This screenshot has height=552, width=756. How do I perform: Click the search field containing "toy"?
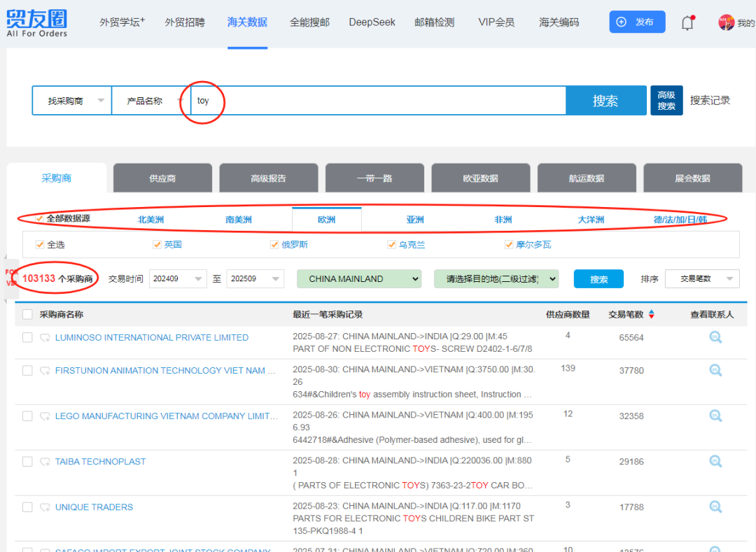click(x=378, y=101)
